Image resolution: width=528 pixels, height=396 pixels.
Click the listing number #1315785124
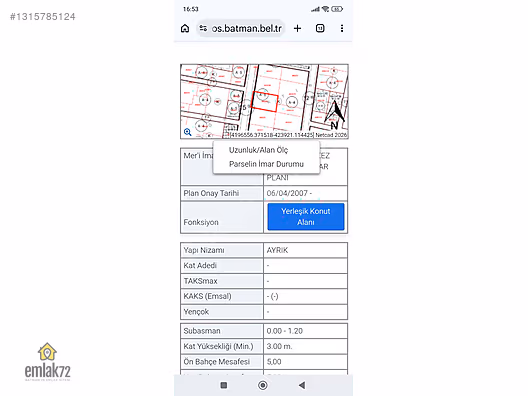point(42,16)
